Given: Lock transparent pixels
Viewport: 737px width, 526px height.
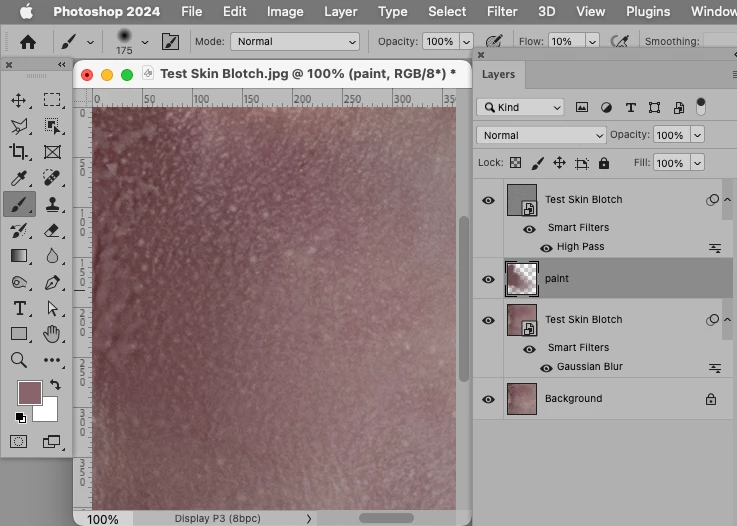Looking at the screenshot, I should tap(516, 163).
